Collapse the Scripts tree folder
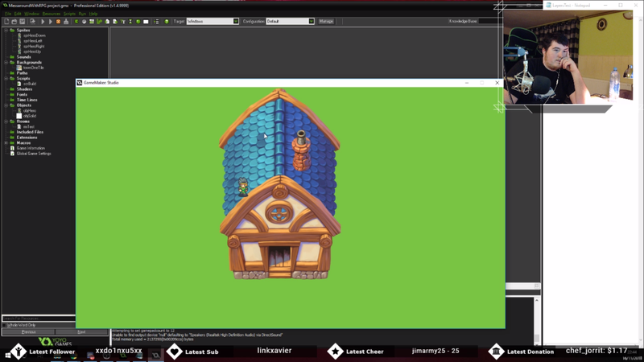 (x=6, y=78)
